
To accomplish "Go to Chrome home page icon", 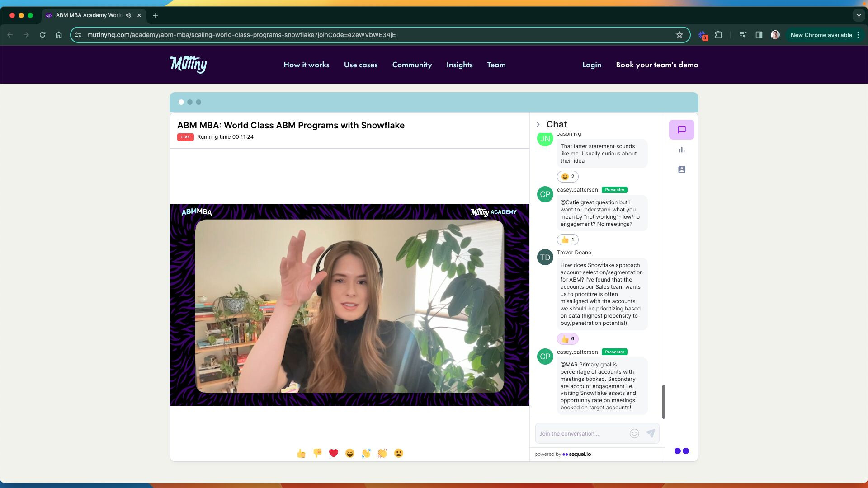I will click(x=59, y=35).
